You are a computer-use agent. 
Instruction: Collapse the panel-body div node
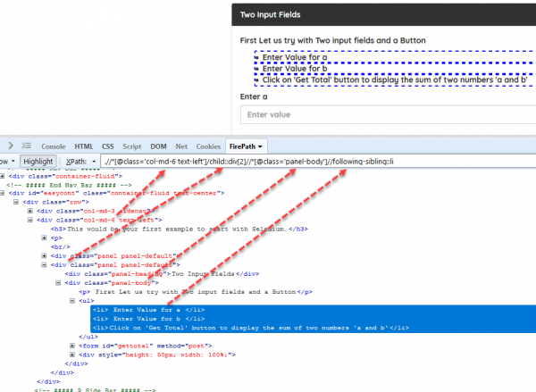[x=58, y=283]
